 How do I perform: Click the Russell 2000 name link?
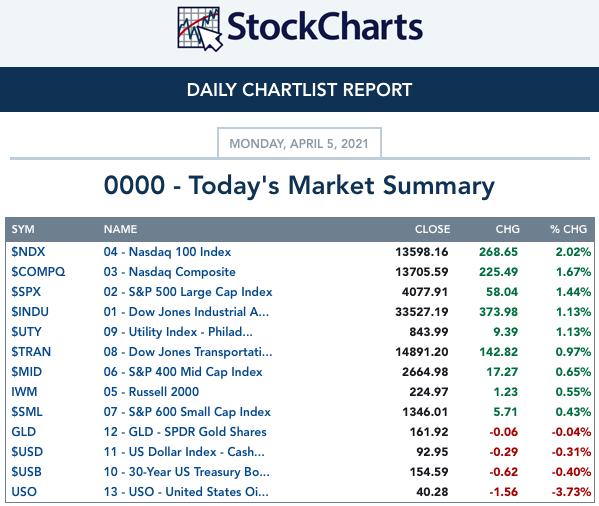(x=151, y=392)
